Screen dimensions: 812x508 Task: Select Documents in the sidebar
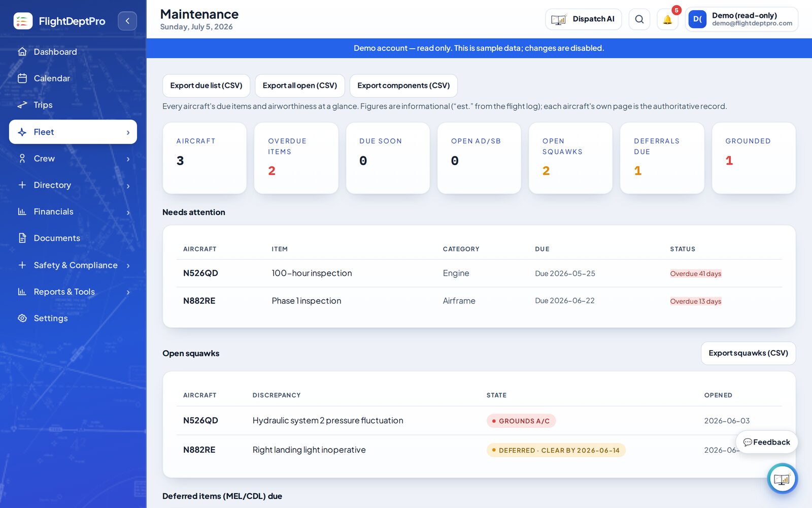pos(73,238)
